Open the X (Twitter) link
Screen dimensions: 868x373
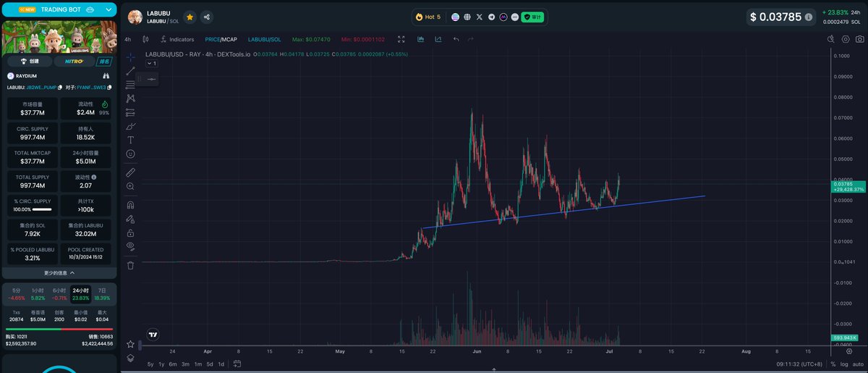(x=480, y=17)
